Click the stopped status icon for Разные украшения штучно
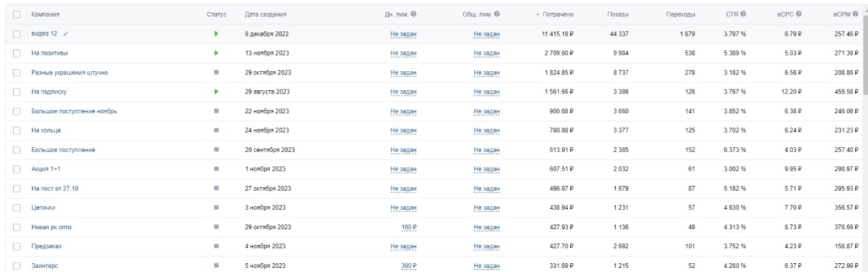 click(x=216, y=72)
